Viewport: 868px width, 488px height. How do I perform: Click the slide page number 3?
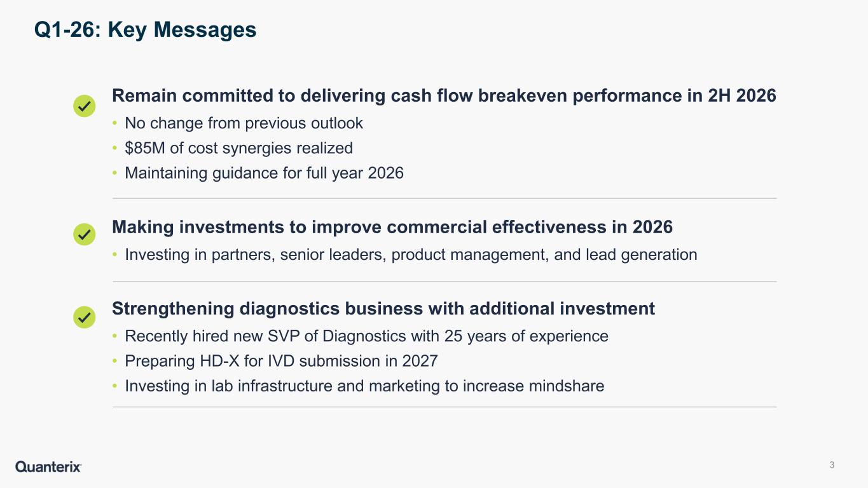point(832,465)
